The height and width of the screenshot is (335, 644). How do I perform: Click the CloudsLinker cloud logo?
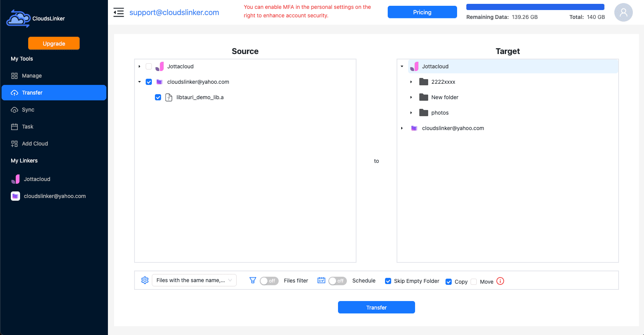click(18, 18)
